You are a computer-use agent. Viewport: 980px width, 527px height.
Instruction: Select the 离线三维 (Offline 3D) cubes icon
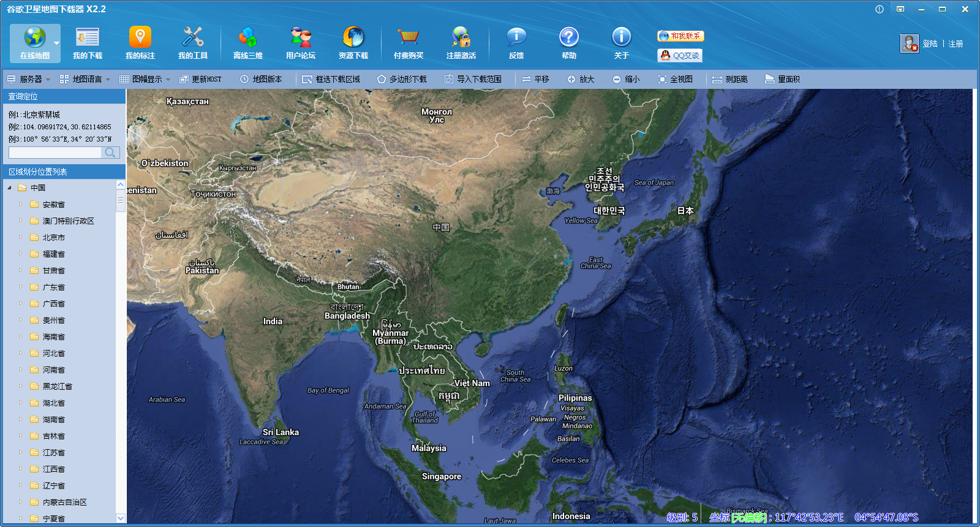click(247, 38)
